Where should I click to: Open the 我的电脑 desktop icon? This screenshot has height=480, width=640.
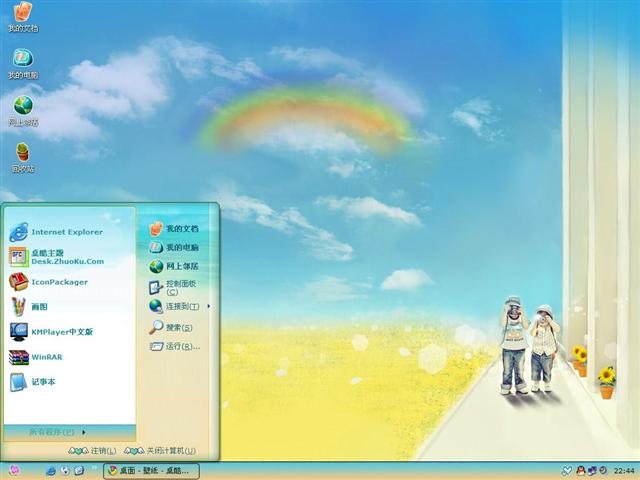23,63
